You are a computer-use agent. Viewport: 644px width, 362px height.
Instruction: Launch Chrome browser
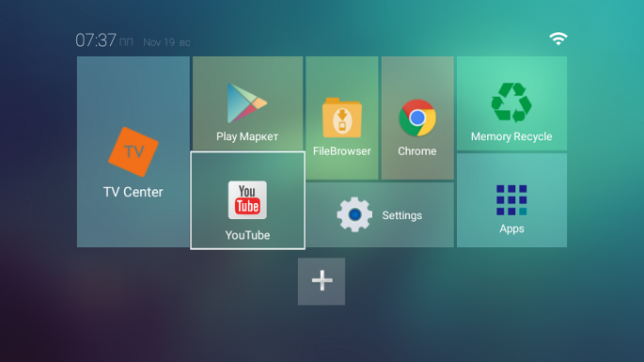coord(417,118)
